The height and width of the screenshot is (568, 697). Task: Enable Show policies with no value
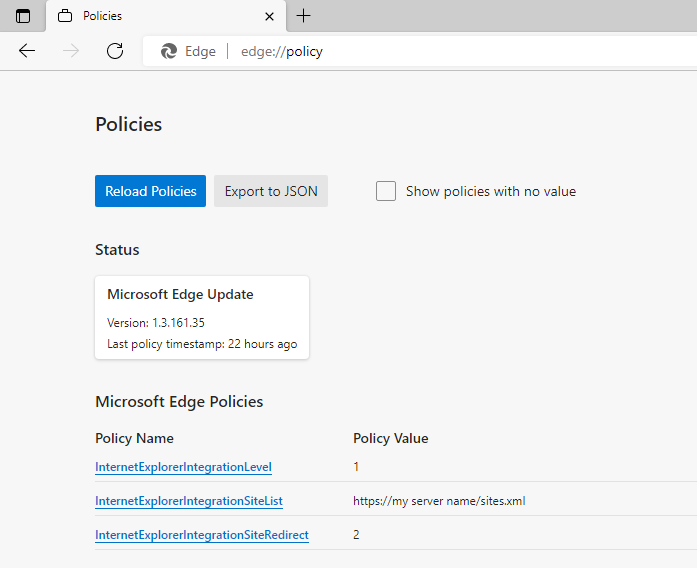click(386, 191)
